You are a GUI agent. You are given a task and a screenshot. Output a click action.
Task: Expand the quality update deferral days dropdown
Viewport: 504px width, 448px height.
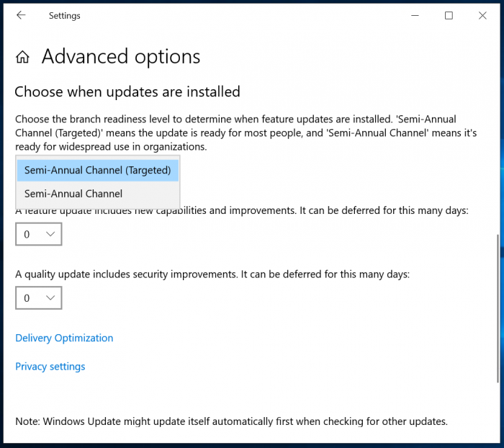[x=39, y=297]
